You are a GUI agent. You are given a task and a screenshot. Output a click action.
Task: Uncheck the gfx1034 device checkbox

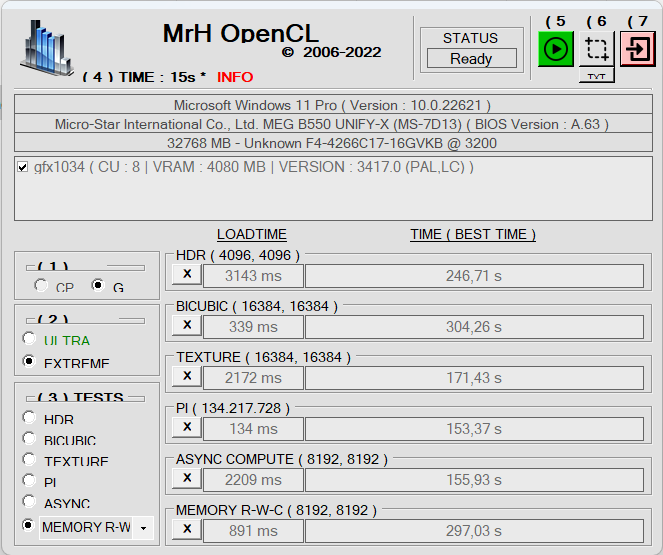[x=22, y=167]
